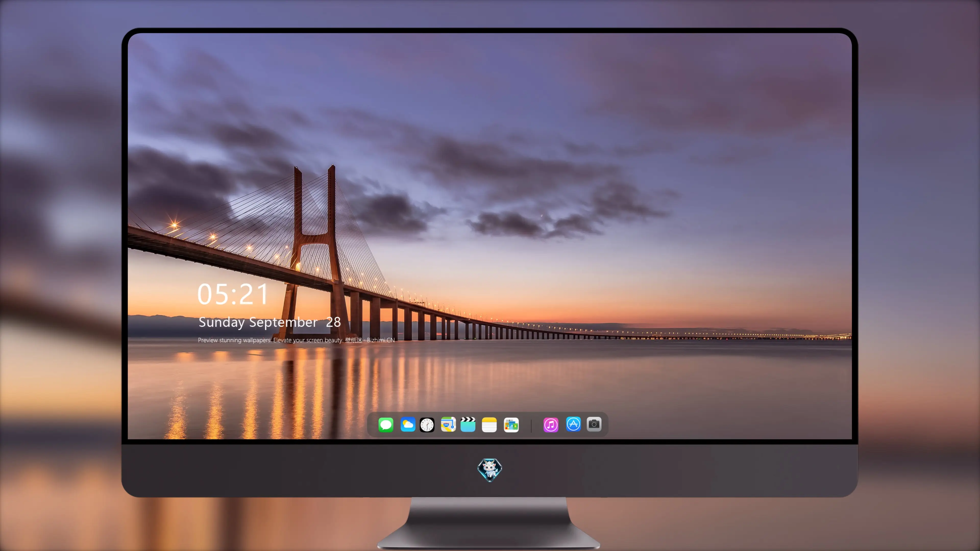Launch the Videos clapperboard app
This screenshot has width=980, height=551.
[468, 424]
